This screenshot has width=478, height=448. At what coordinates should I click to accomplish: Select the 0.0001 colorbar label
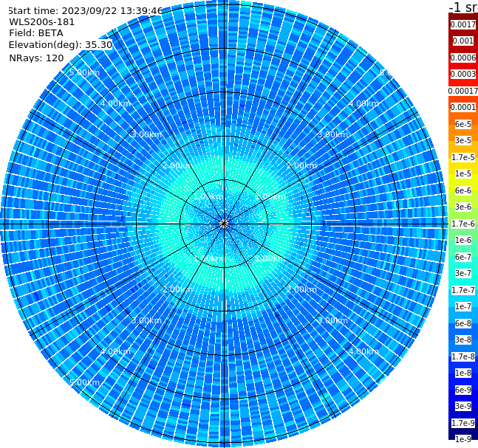(x=463, y=107)
